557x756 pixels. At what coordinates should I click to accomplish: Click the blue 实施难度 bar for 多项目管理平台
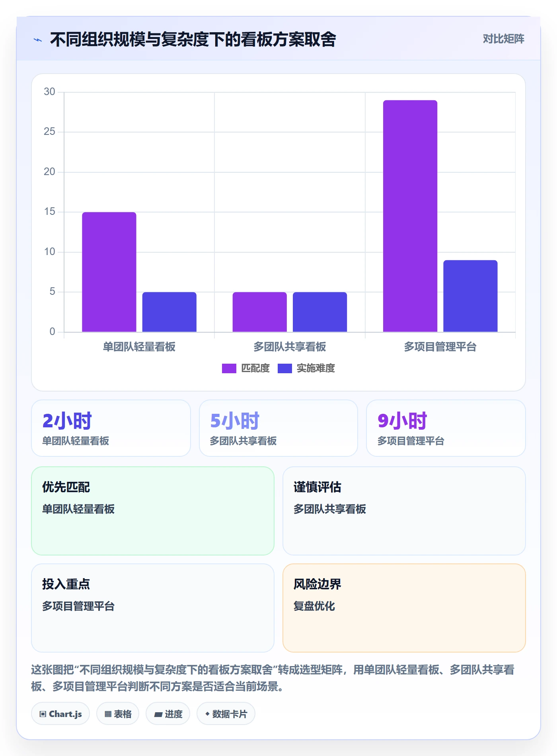pyautogui.click(x=470, y=296)
